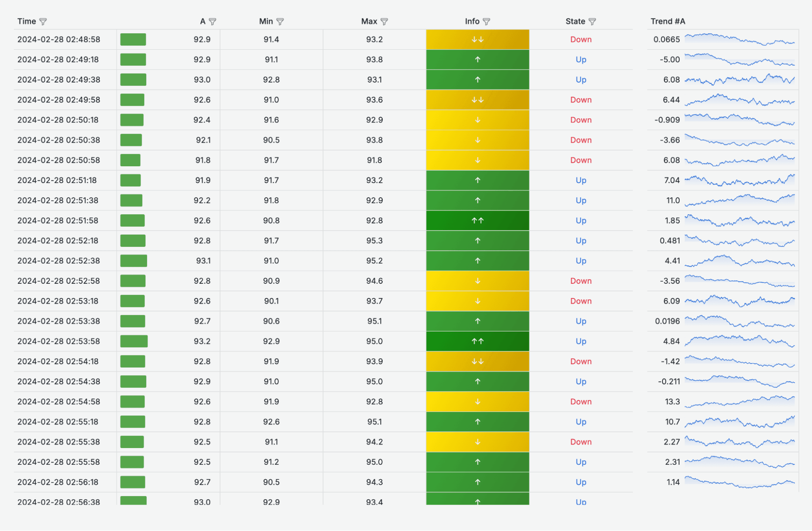Sort by the Time column header

[26, 21]
